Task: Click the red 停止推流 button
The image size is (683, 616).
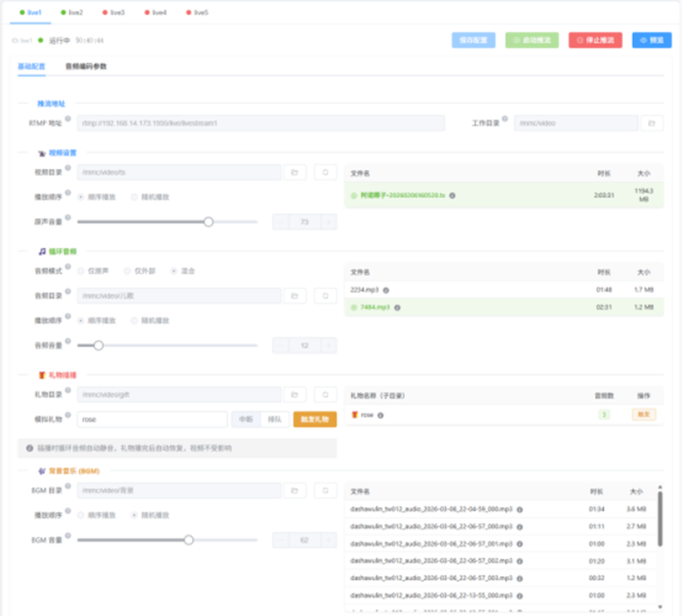Action: click(595, 41)
